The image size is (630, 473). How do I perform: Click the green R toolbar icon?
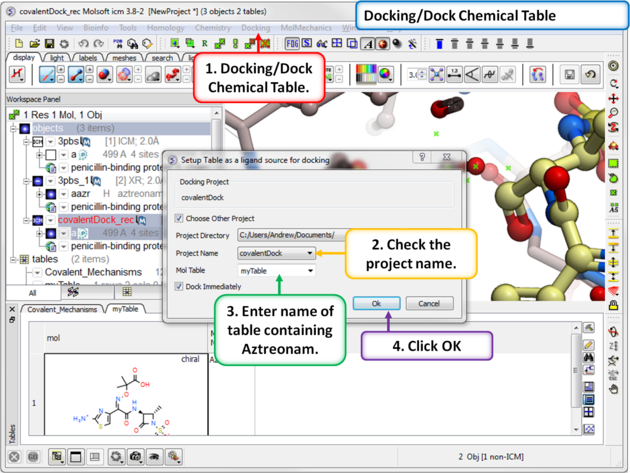tap(205, 43)
